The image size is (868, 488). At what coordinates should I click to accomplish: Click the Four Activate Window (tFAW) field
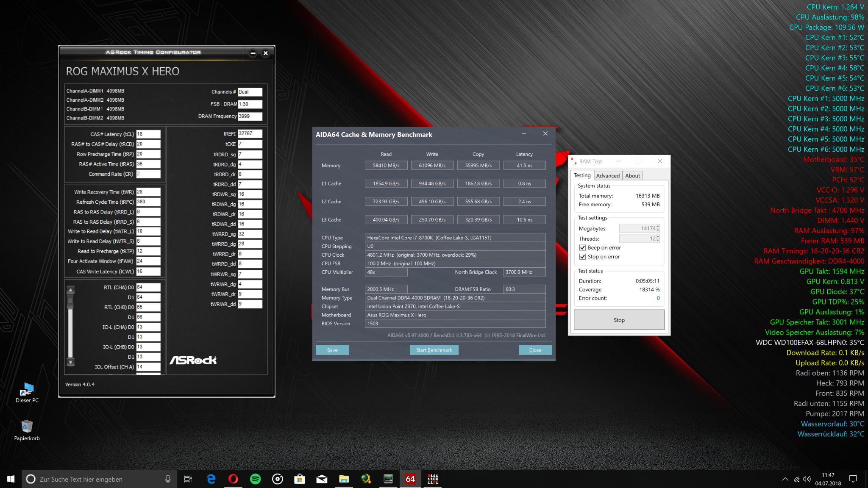click(x=148, y=261)
